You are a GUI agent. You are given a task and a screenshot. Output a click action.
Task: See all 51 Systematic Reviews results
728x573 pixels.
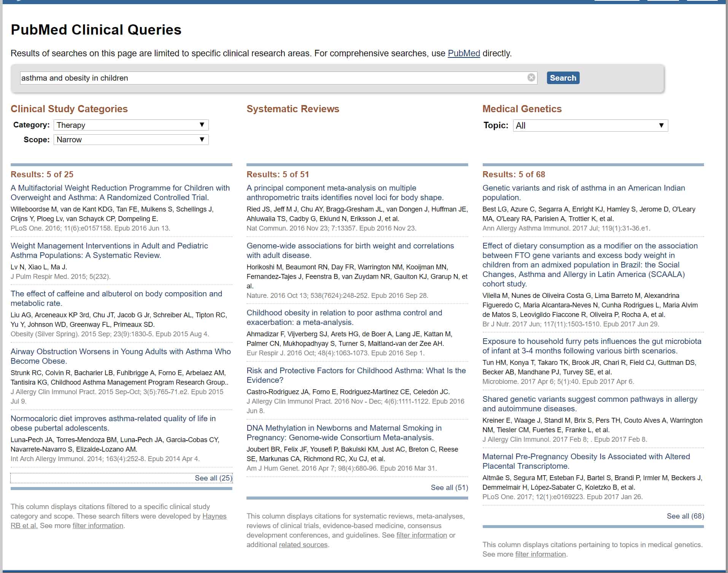[x=449, y=487]
